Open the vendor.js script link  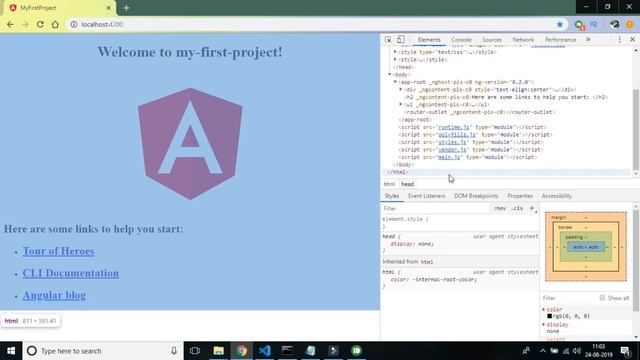click(451, 149)
